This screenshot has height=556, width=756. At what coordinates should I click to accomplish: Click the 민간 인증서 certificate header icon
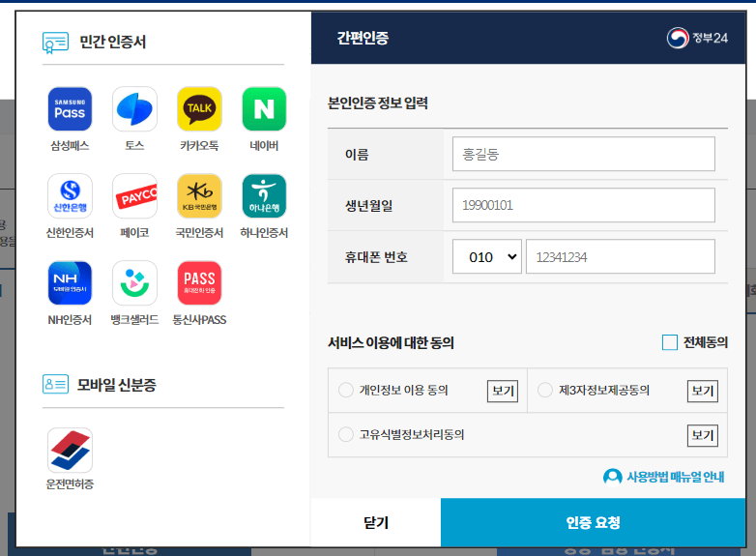point(55,43)
